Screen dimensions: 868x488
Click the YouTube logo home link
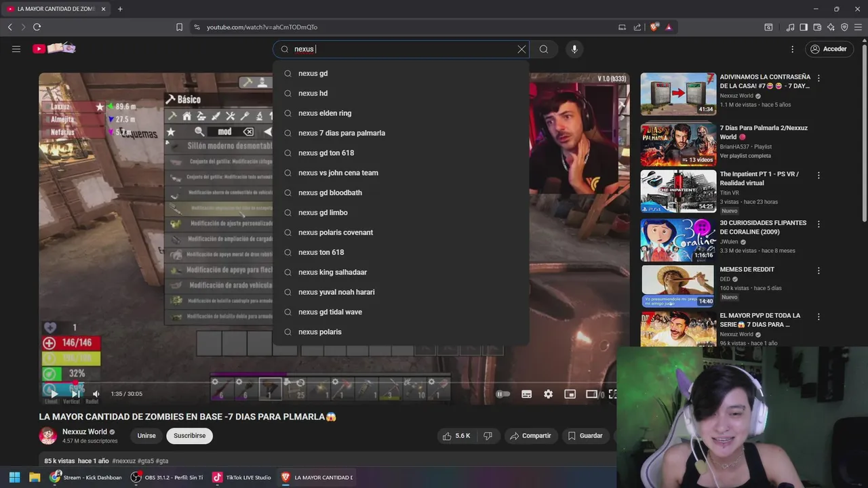(54, 48)
